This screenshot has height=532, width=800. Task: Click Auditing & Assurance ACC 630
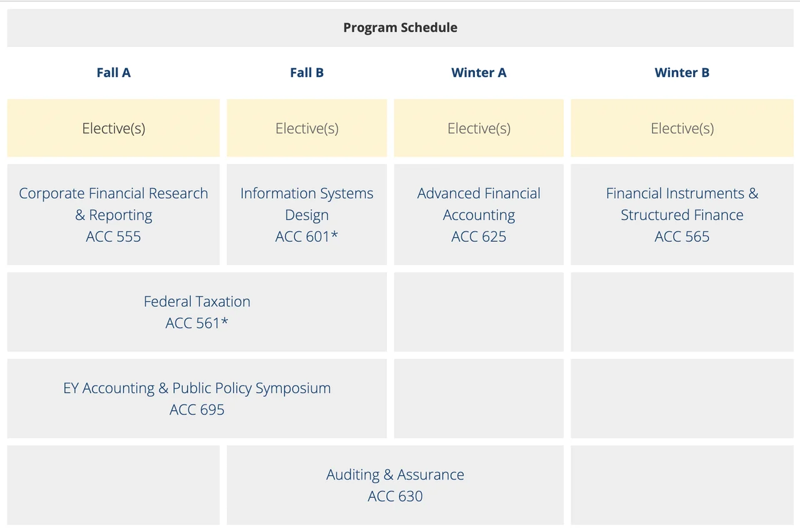(395, 485)
